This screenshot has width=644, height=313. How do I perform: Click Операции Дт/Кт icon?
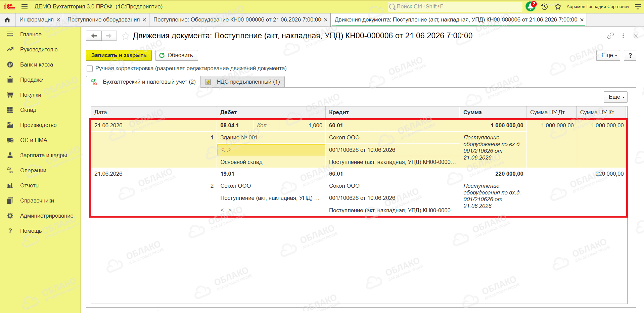pos(10,170)
